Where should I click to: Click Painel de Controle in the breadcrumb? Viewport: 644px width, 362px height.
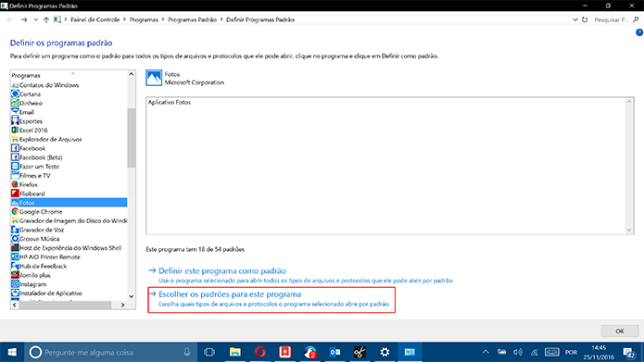[x=95, y=19]
